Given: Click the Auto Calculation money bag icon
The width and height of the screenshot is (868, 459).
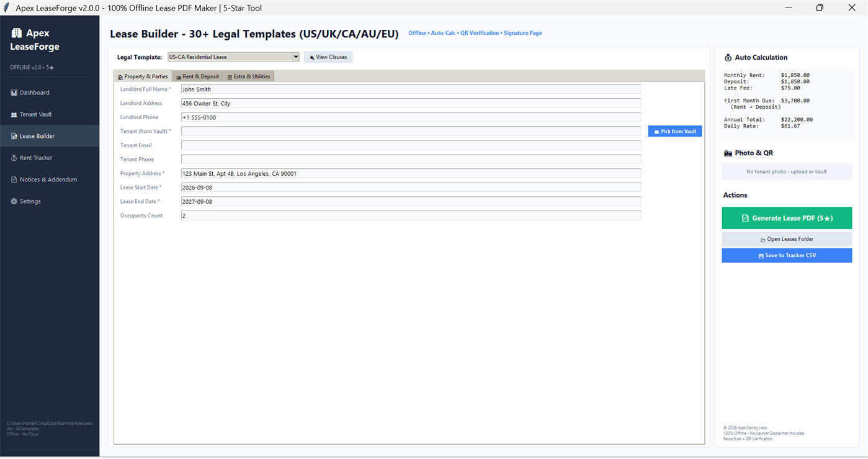Looking at the screenshot, I should (728, 58).
